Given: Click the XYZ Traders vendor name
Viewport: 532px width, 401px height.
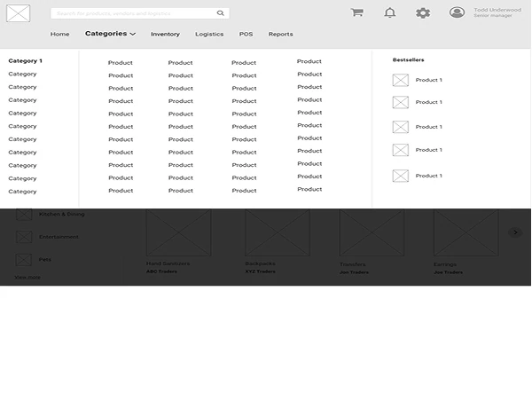Looking at the screenshot, I should (260, 271).
